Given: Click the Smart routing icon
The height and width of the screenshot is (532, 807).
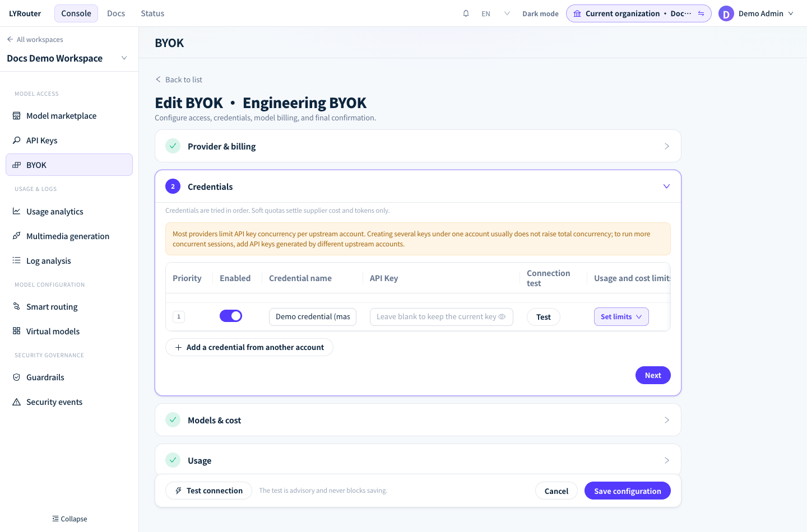Looking at the screenshot, I should tap(17, 307).
